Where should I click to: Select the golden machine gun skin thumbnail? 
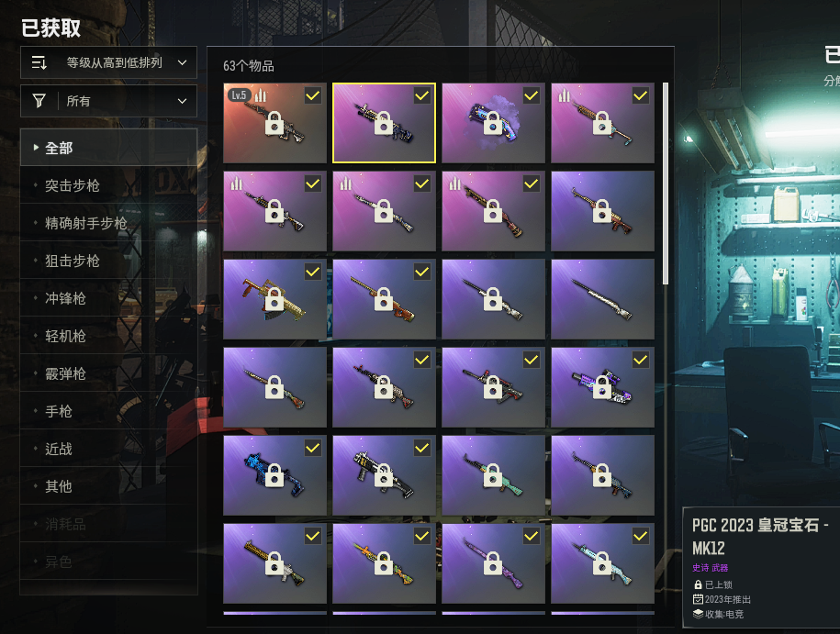click(x=274, y=299)
